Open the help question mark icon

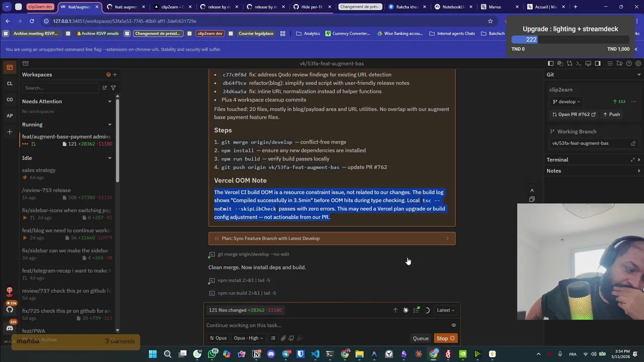coord(629,63)
